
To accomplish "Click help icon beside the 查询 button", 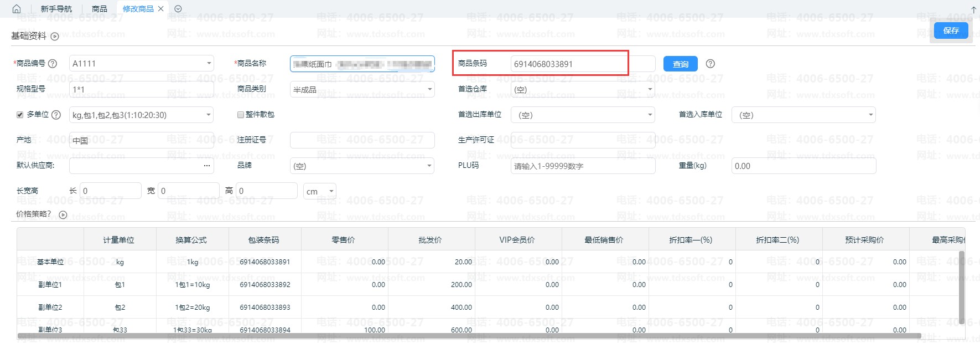I will pyautogui.click(x=711, y=64).
